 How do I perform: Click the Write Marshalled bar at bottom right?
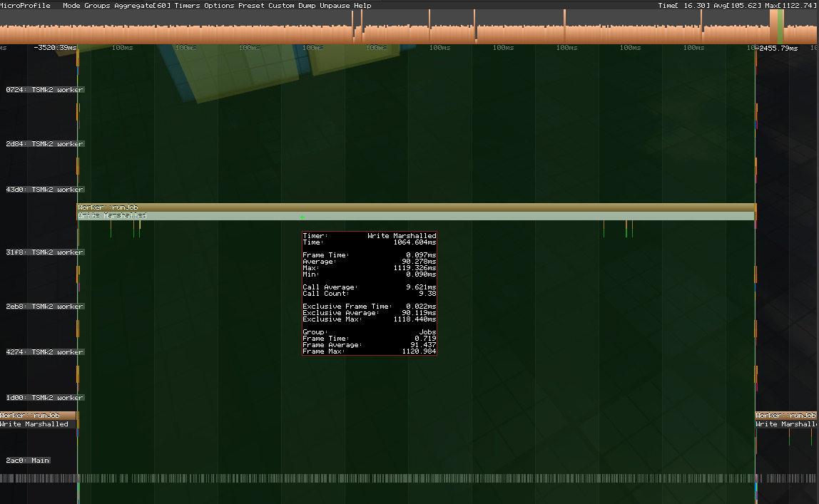point(787,424)
